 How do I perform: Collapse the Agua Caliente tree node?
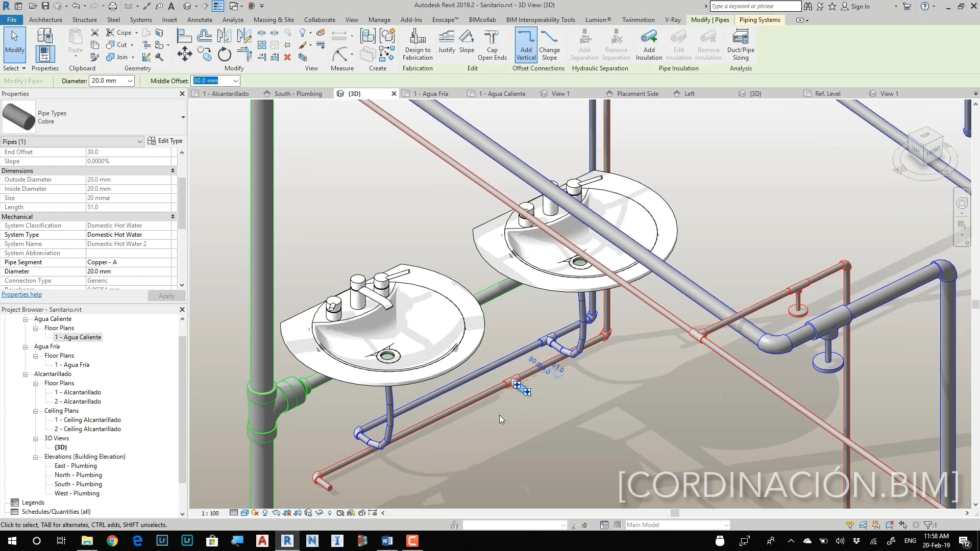25,319
